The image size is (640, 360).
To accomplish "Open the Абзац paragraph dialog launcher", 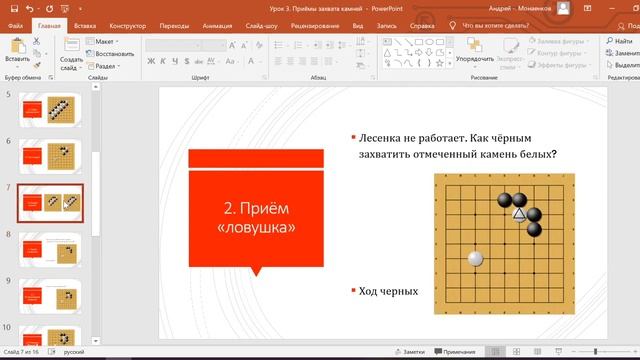I will [373, 77].
